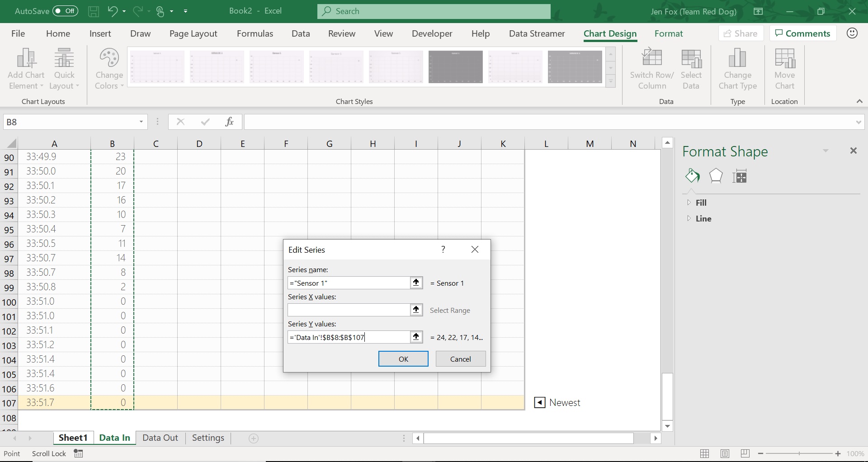The height and width of the screenshot is (462, 868).
Task: Switch to the Data Streamer tab
Action: tap(537, 33)
